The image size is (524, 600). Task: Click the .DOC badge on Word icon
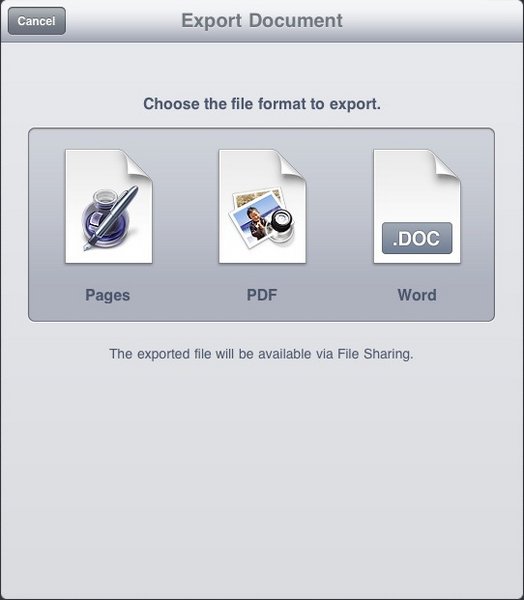click(417, 238)
